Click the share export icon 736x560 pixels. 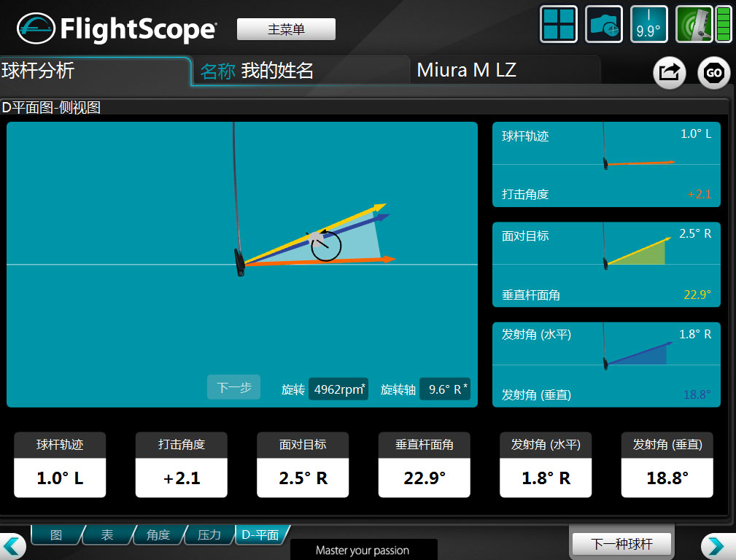point(669,72)
